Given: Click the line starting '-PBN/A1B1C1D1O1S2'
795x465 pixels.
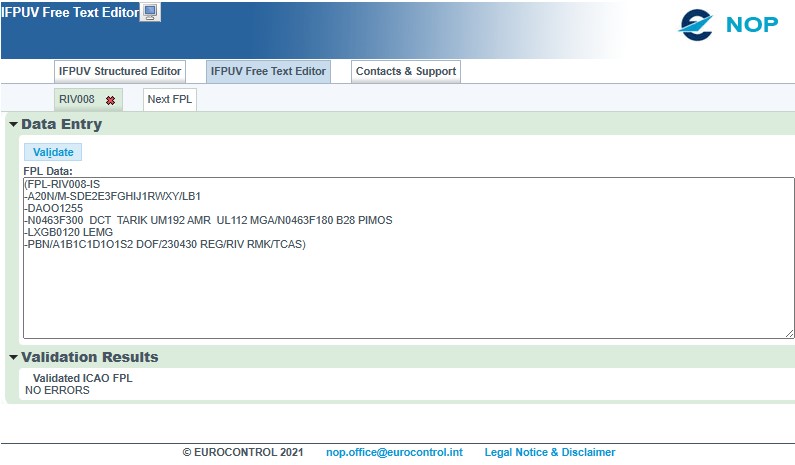Looking at the screenshot, I should coord(165,244).
